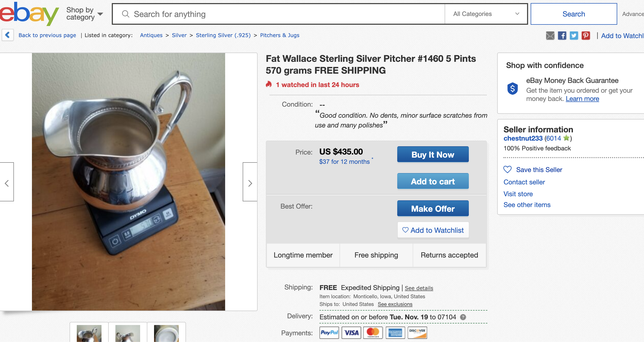Open Sterling Silver (.925) breadcrumb
The height and width of the screenshot is (342, 644).
coord(223,35)
